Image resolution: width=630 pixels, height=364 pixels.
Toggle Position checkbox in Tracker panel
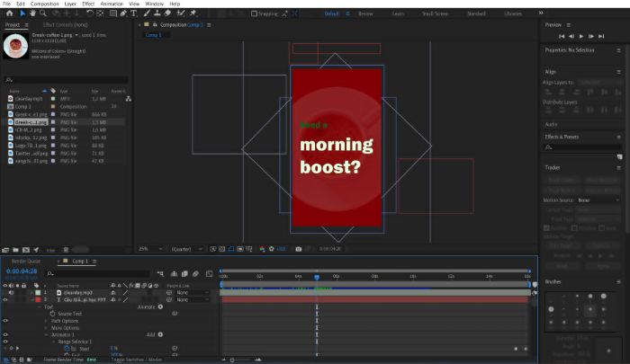click(x=546, y=228)
